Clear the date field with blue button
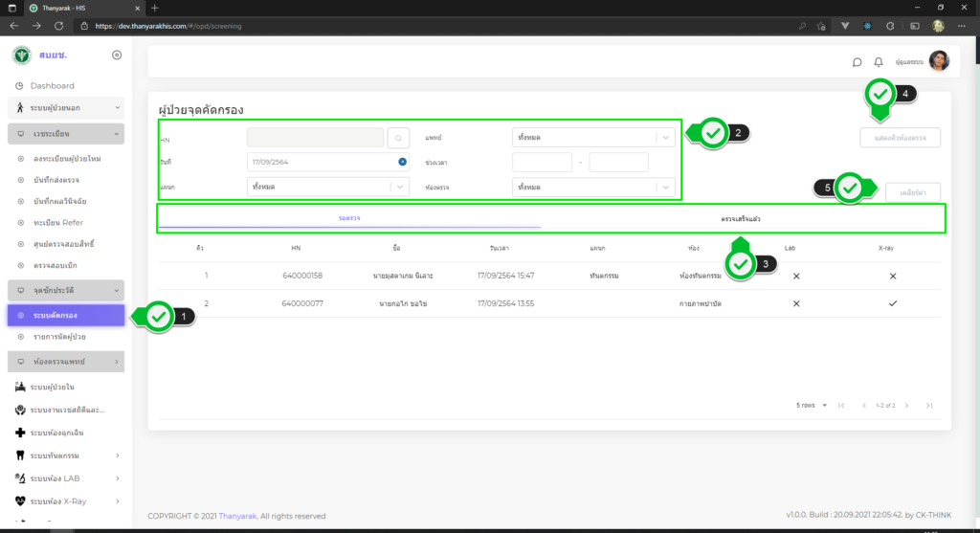Screen dimensions: 980x533 [403, 162]
